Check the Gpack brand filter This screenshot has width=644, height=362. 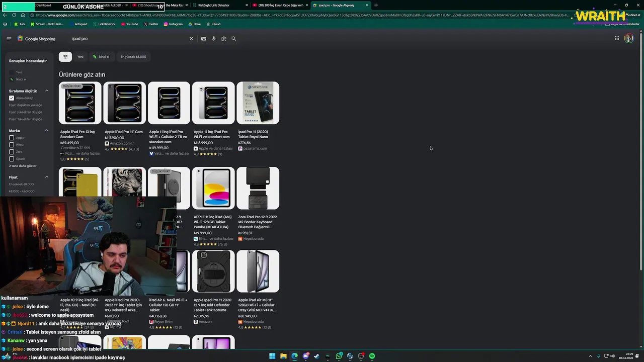(x=12, y=159)
